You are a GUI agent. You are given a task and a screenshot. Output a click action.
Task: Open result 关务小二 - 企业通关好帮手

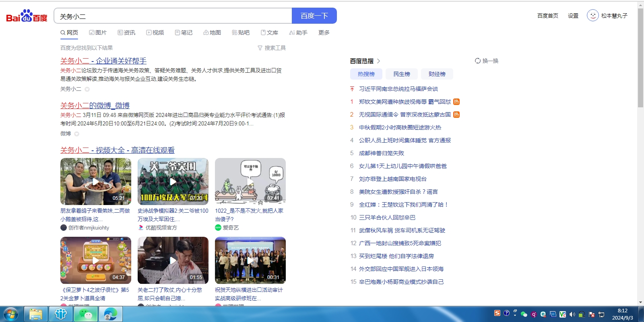(x=103, y=61)
